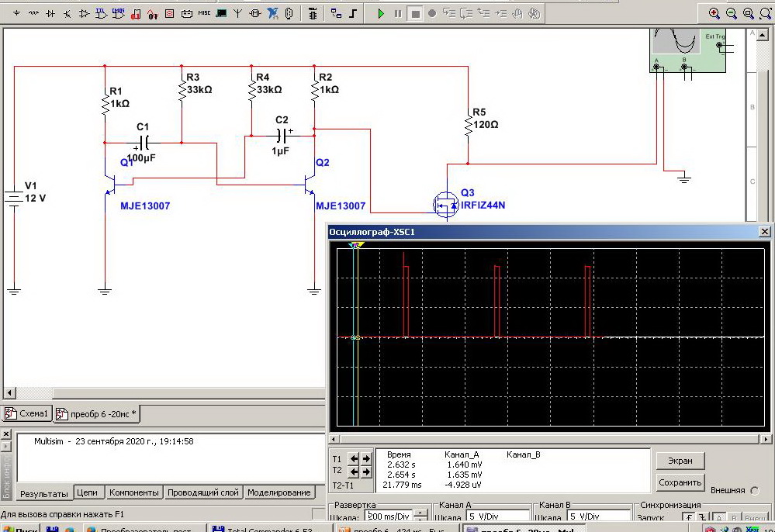This screenshot has width=775, height=532.
Task: Click the zoom in magnifier
Action: [714, 13]
